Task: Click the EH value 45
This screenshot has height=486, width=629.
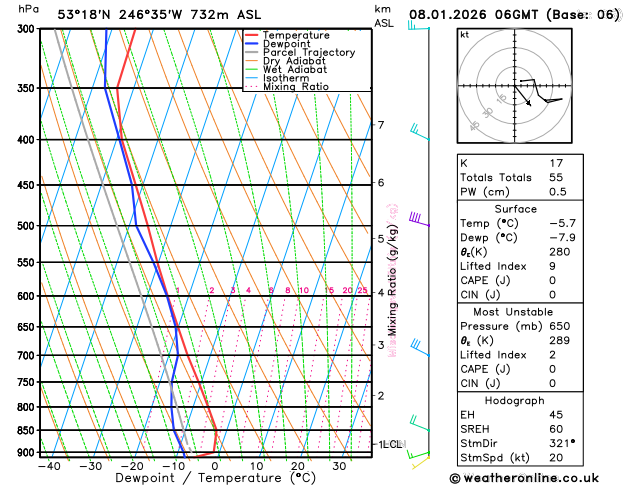Action: pos(556,415)
